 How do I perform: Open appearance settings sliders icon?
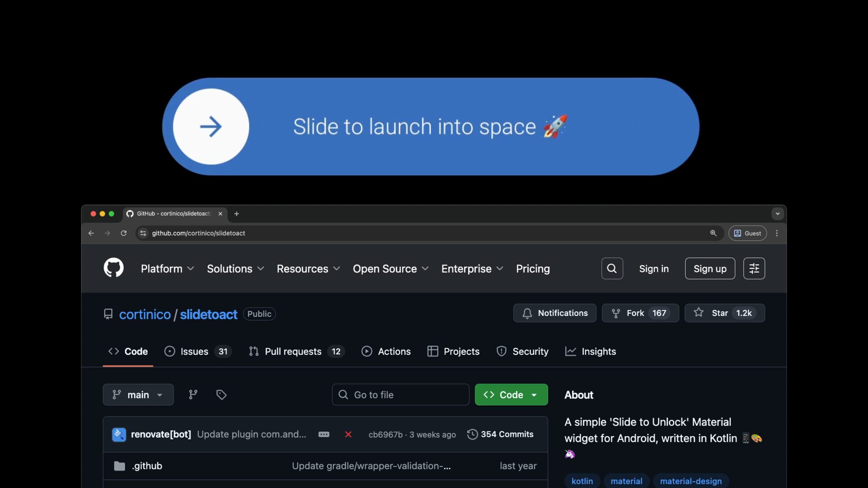(754, 268)
